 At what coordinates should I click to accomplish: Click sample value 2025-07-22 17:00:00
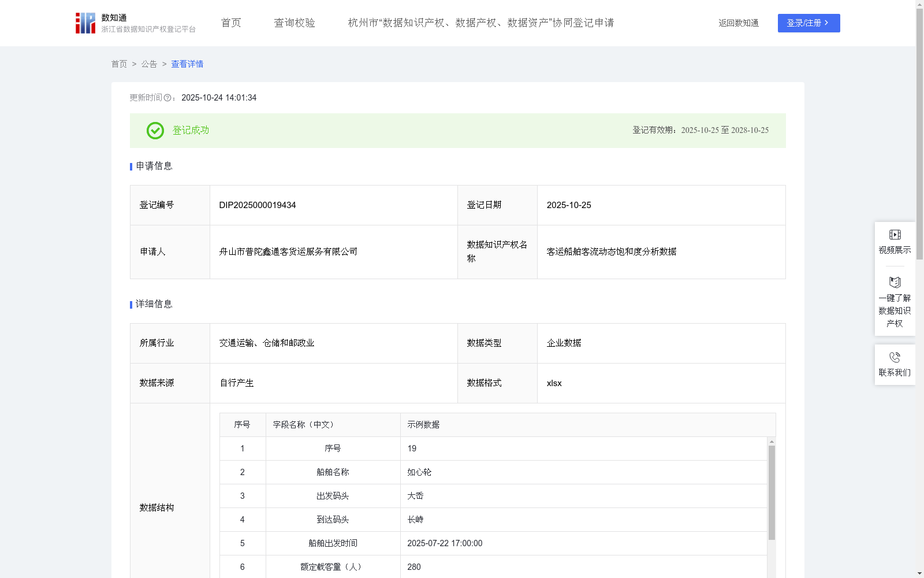(x=445, y=543)
